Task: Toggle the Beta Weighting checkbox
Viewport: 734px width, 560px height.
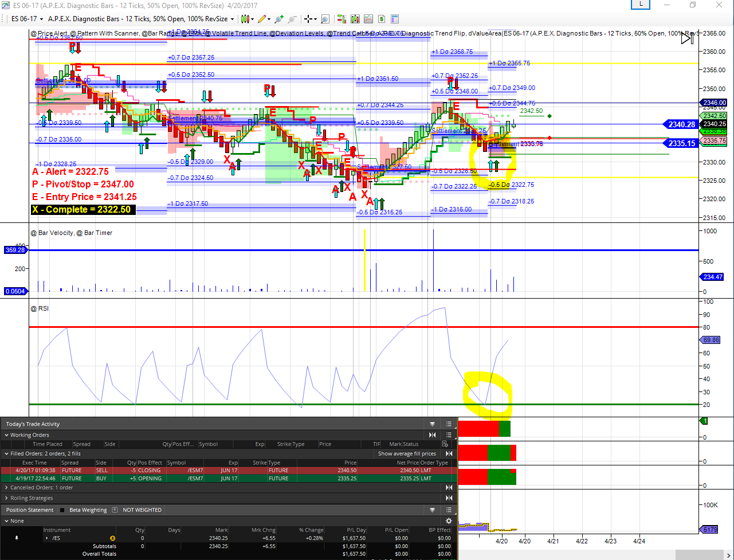Action: [62, 510]
